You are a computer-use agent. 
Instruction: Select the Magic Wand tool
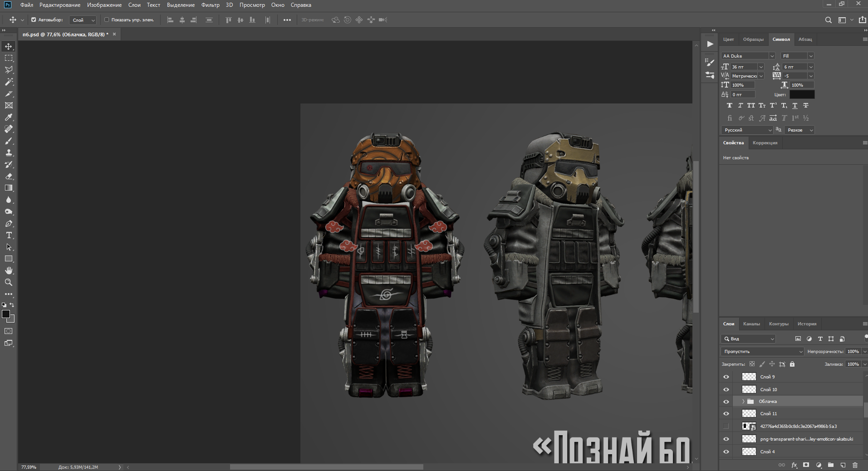9,82
